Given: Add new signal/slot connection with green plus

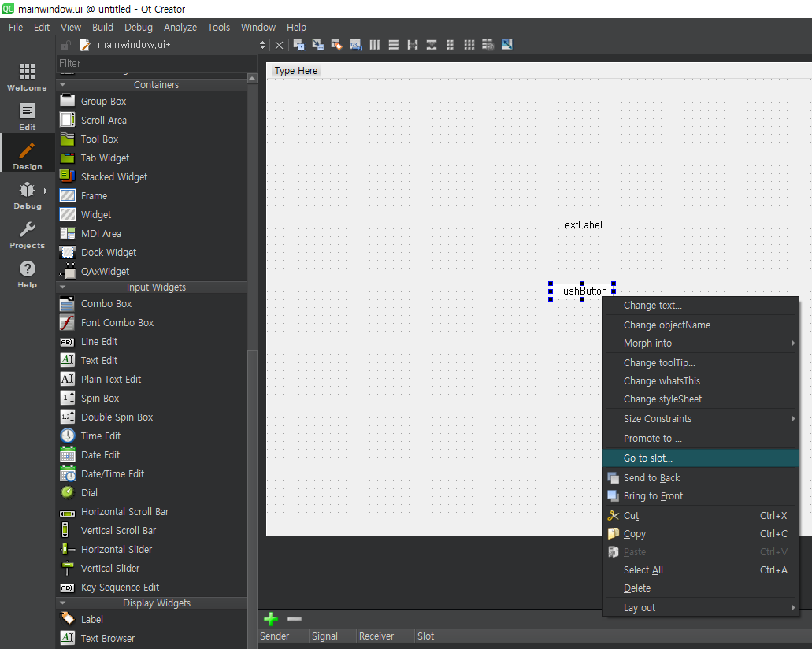Looking at the screenshot, I should 271,619.
